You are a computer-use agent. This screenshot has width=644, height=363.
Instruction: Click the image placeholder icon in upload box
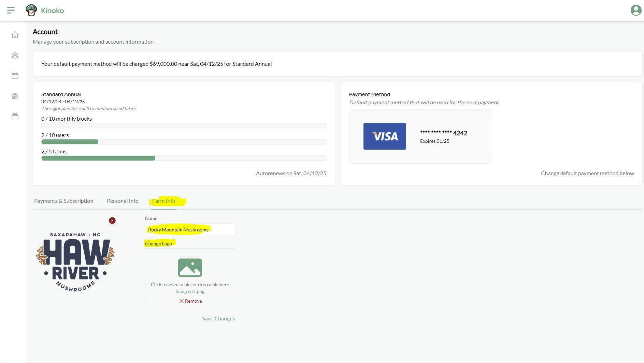[190, 268]
